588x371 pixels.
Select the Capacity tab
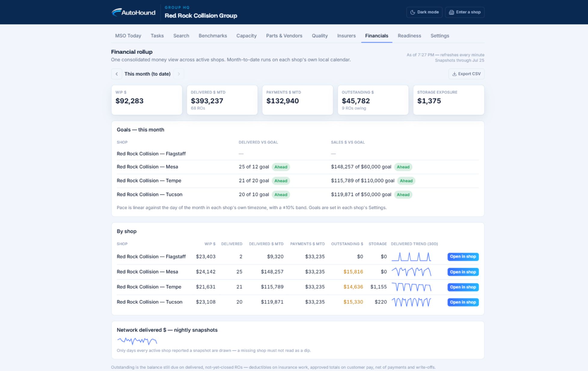(247, 36)
